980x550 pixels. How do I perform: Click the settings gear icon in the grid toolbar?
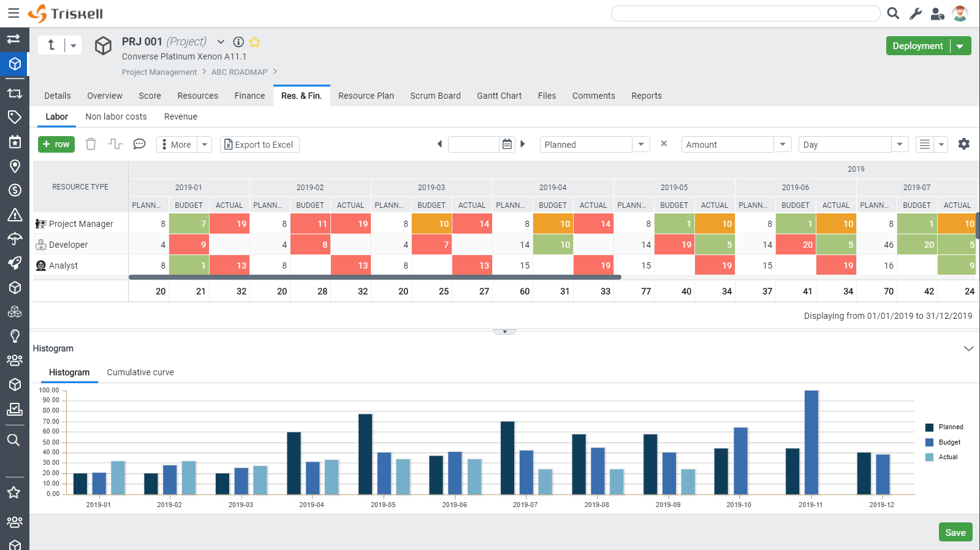(964, 144)
